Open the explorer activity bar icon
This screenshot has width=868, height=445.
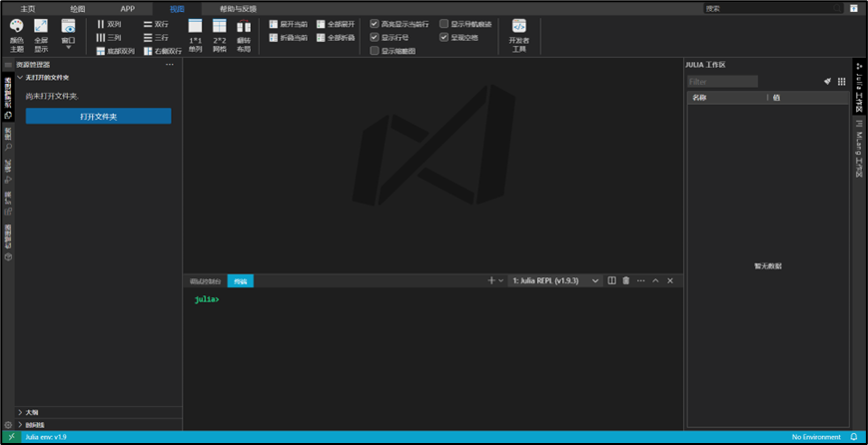click(x=8, y=116)
